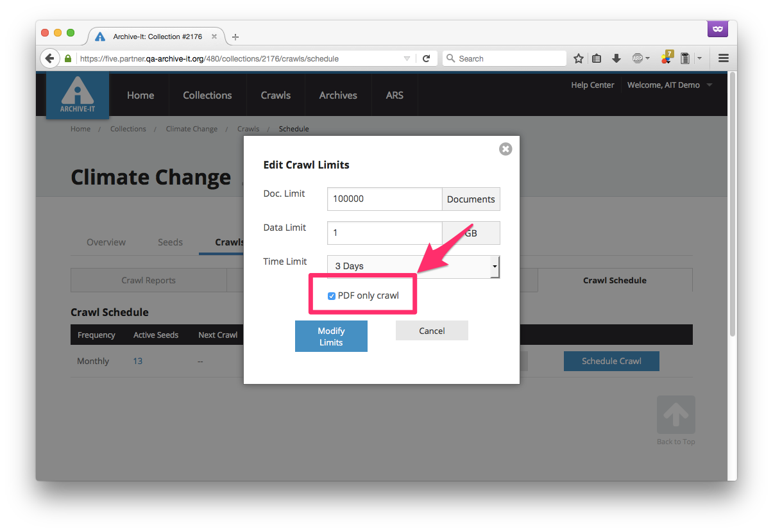The image size is (773, 532).
Task: Bookmark this page with star icon
Action: click(579, 58)
